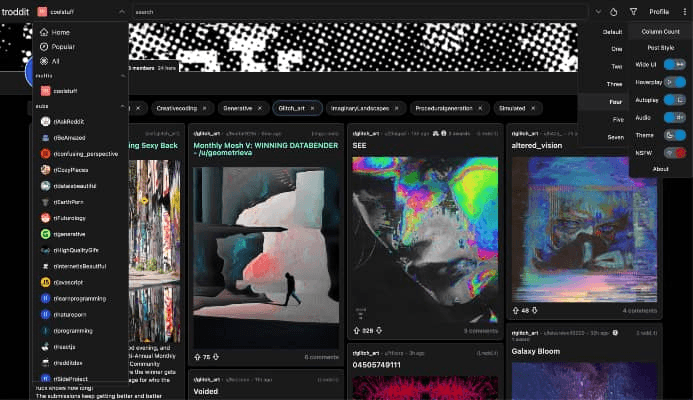Open the r/EarthPorn subreddit
693x400 pixels.
click(62, 202)
